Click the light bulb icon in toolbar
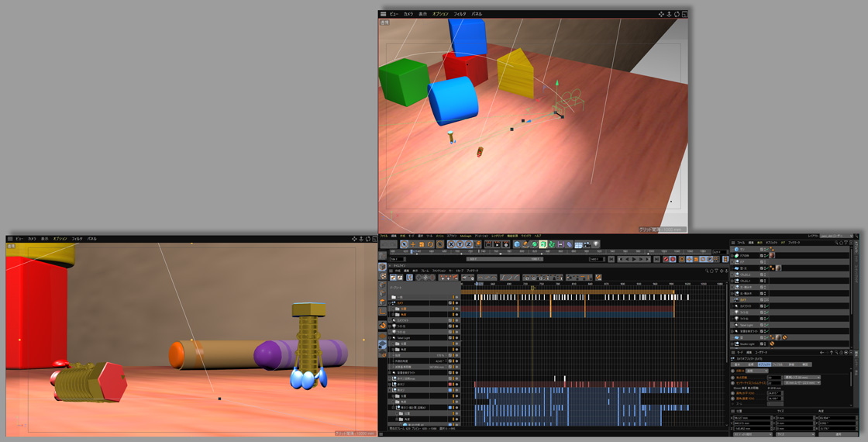Screen dimensions: 868x442 [597, 244]
